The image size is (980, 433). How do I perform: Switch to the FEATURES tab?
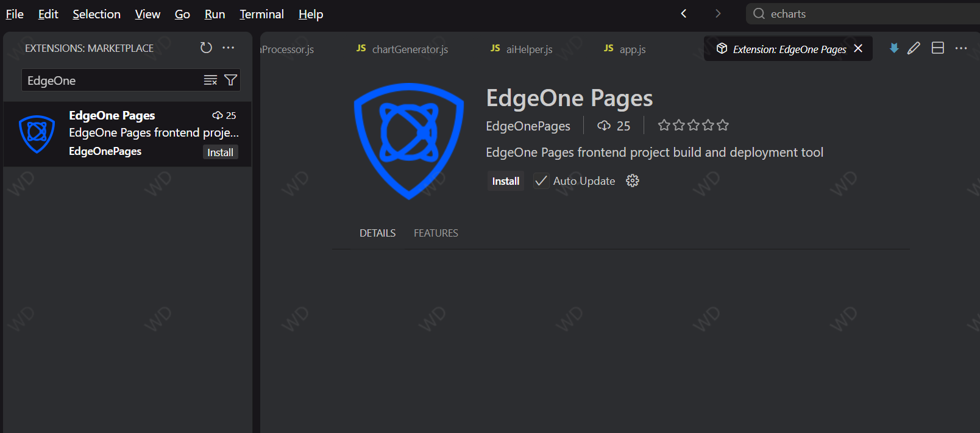coord(436,233)
